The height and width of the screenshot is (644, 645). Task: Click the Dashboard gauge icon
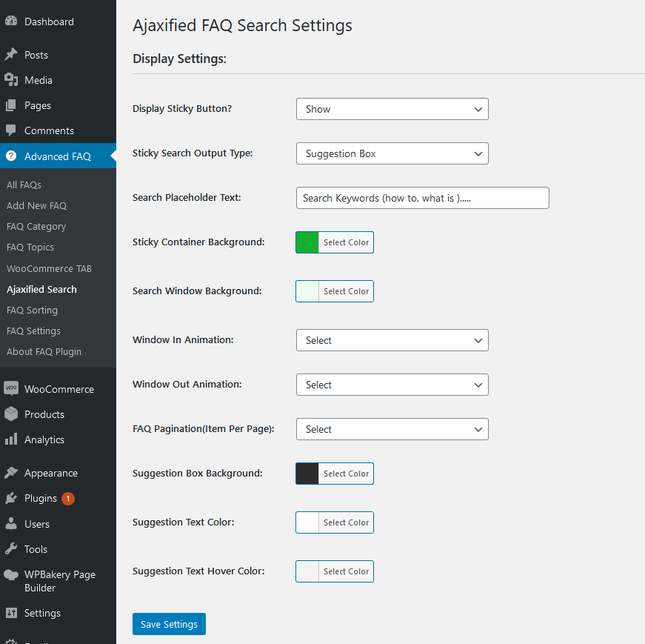click(x=11, y=21)
